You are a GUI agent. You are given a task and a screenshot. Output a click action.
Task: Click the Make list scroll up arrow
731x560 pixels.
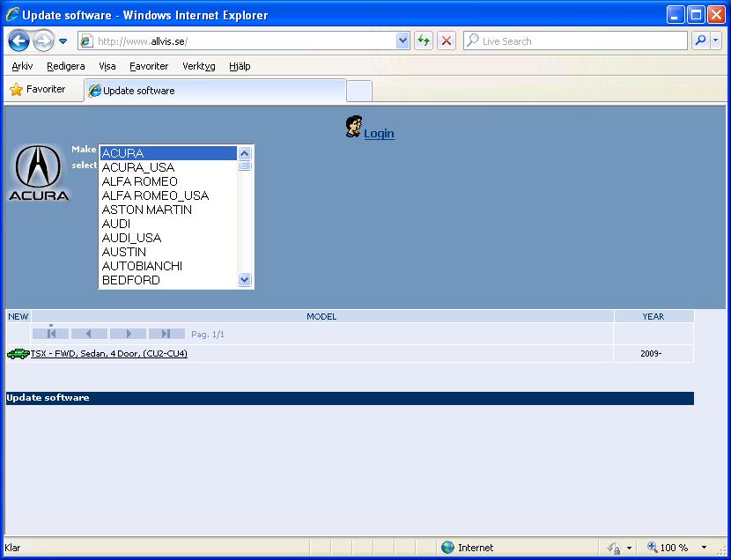[x=245, y=153]
